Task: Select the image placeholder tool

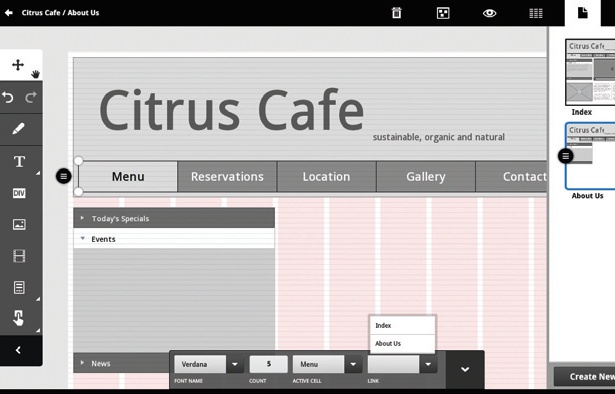Action: point(19,224)
